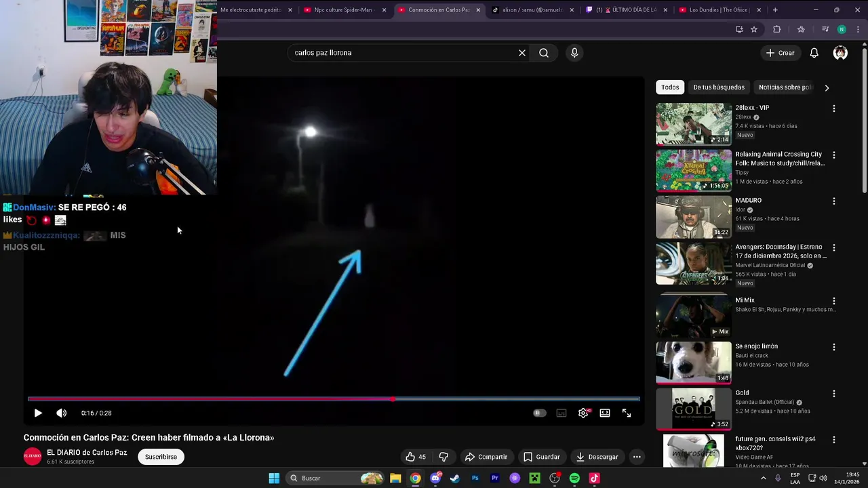Open browser media controls icon
The height and width of the screenshot is (488, 868).
click(825, 29)
